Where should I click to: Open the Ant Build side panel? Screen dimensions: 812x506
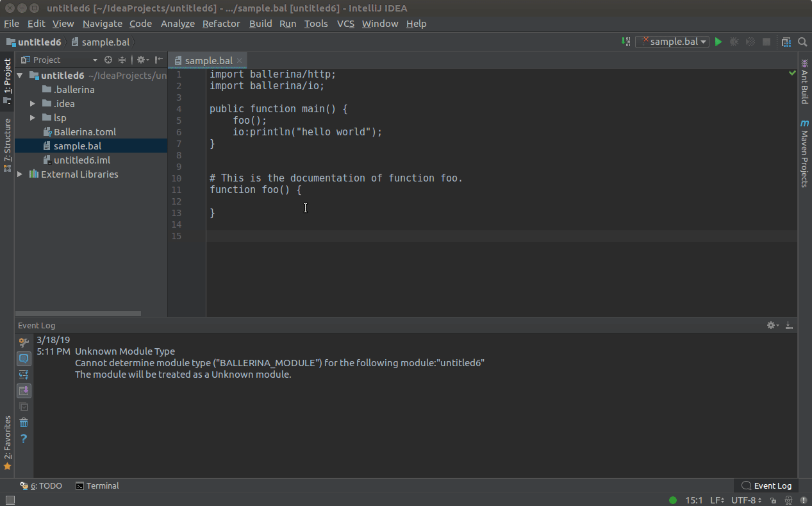pyautogui.click(x=804, y=81)
